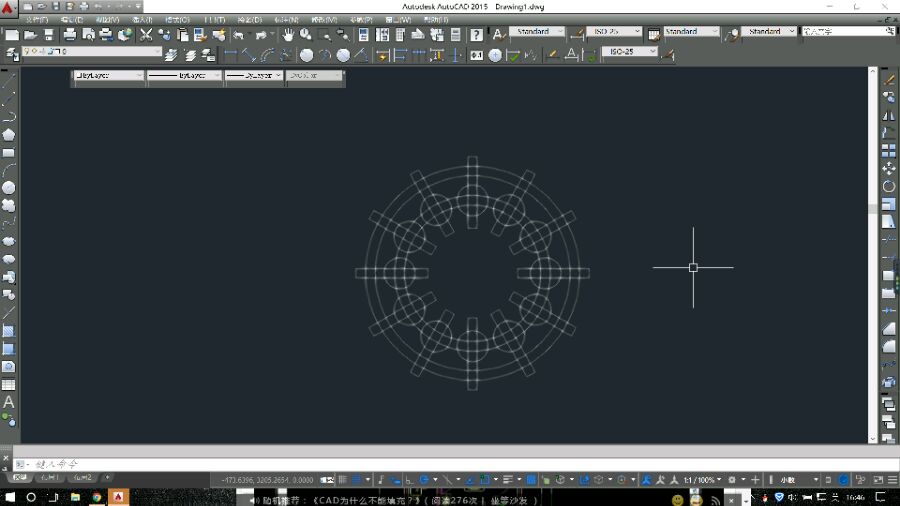The image size is (900, 506).
Task: Click the Save disk icon in standard toolbar
Action: [x=49, y=35]
